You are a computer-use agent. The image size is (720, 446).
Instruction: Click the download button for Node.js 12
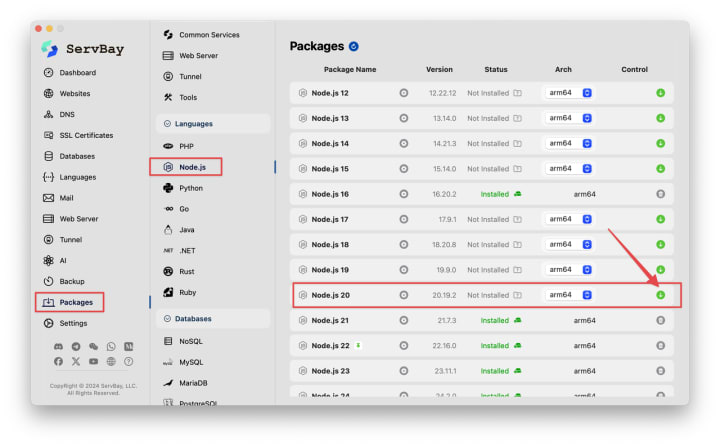[x=660, y=93]
